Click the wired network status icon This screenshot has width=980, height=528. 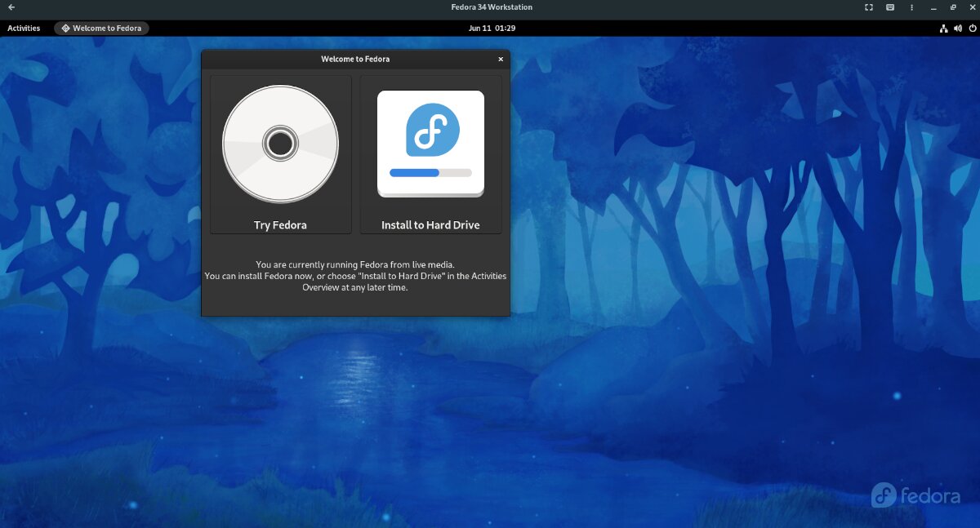click(943, 29)
